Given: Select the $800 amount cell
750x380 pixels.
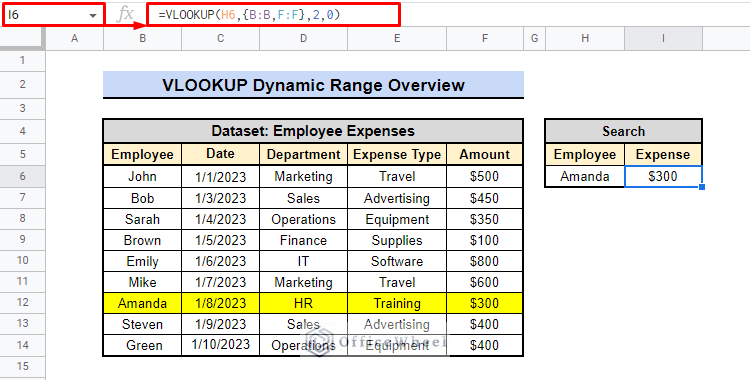Looking at the screenshot, I should coord(485,261).
